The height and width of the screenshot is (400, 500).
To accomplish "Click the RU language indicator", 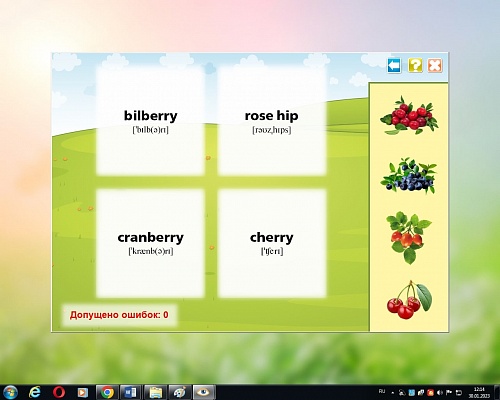I will [382, 391].
